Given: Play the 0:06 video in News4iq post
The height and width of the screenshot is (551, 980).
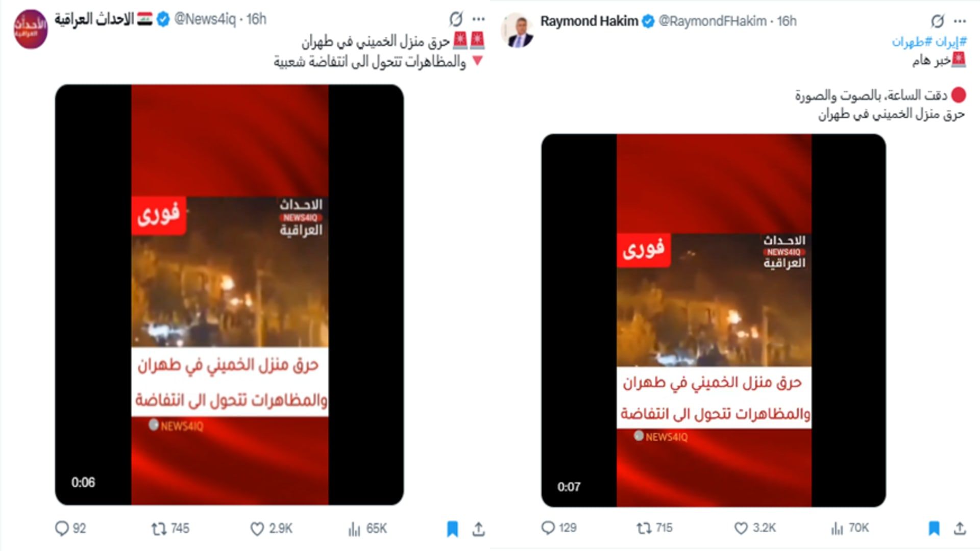Looking at the screenshot, I should click(230, 295).
